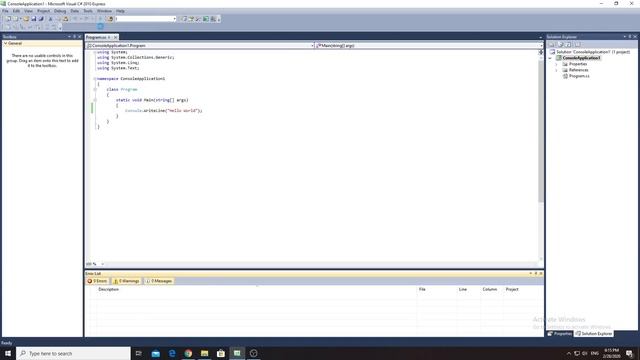640x360 pixels.
Task: Collapse the static void Main code block
Action: point(95,100)
